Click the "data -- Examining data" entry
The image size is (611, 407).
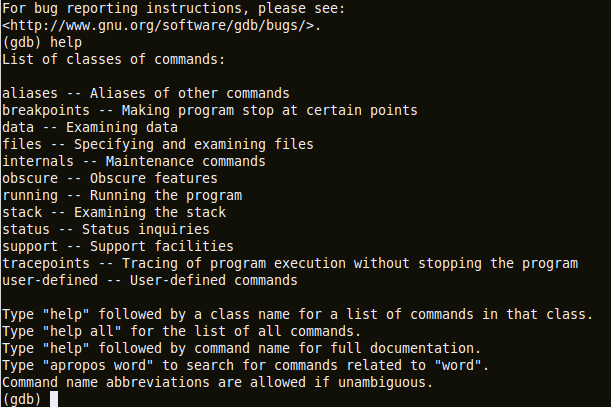point(90,127)
